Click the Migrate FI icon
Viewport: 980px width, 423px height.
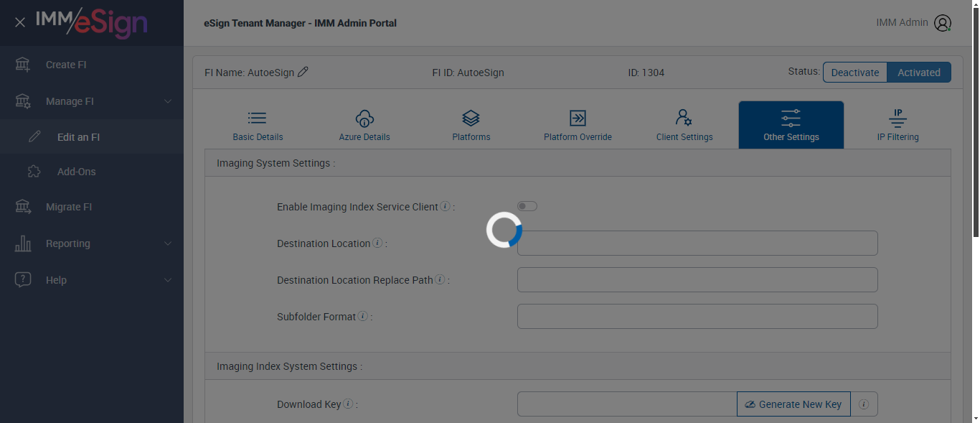coord(23,207)
